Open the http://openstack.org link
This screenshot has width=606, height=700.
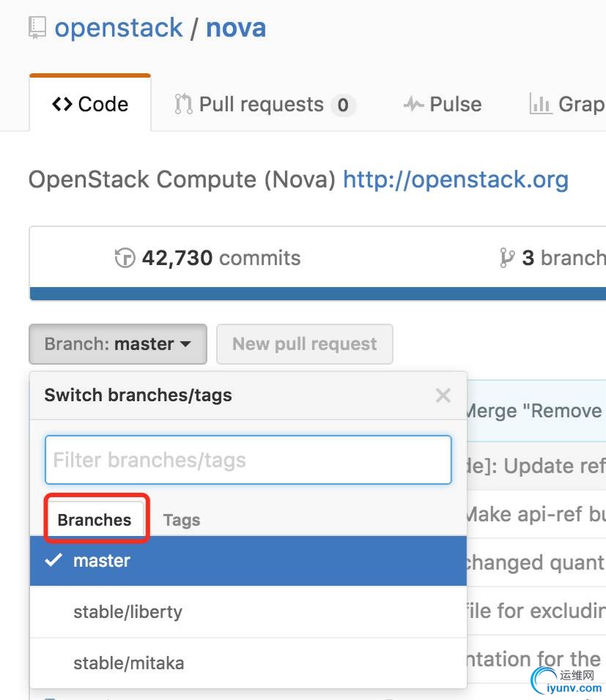click(455, 179)
